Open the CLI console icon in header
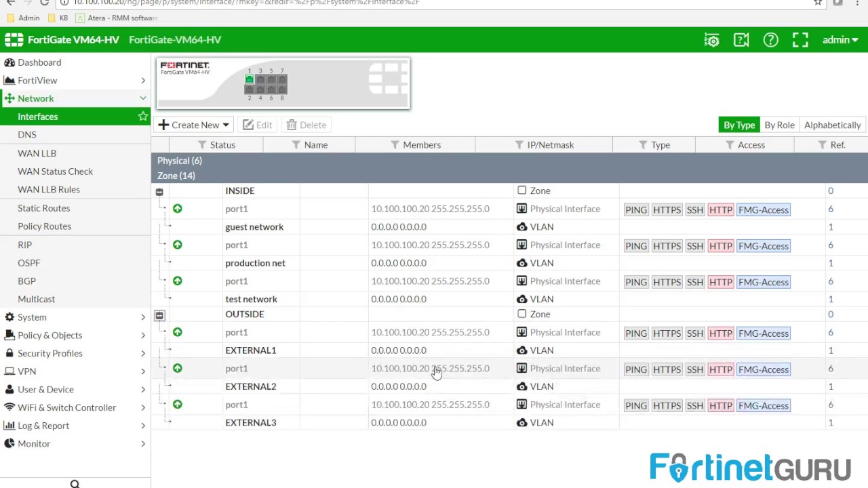This screenshot has width=868, height=488. point(741,40)
